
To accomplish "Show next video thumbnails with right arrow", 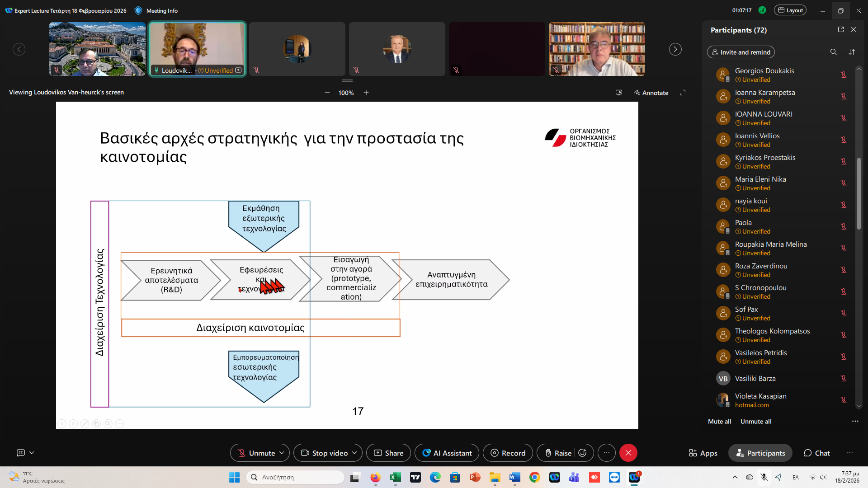I will (675, 49).
